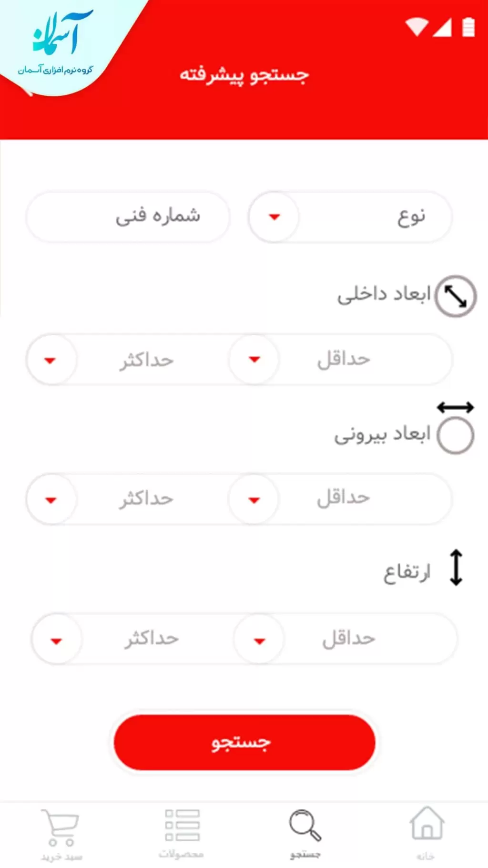Open height minimum (حداقل) dropdown

pos(259,641)
